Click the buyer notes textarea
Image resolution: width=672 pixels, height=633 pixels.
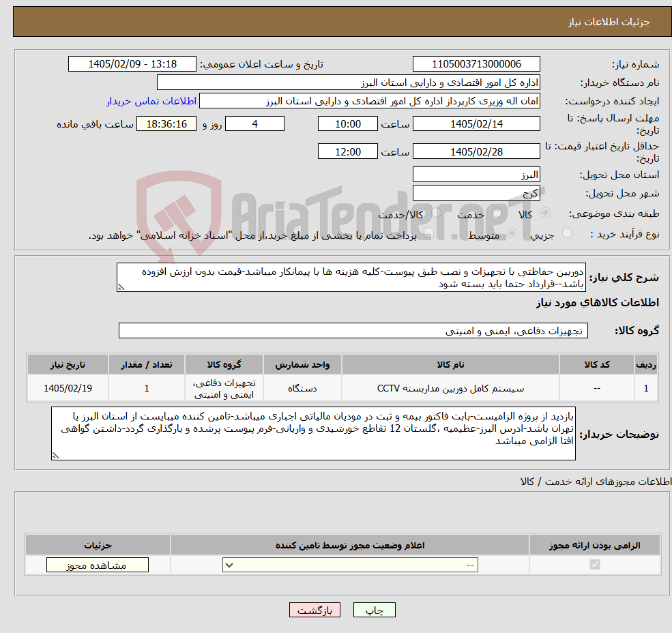(x=313, y=434)
